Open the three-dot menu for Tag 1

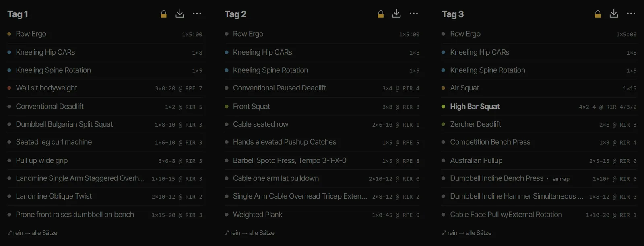[x=197, y=14]
